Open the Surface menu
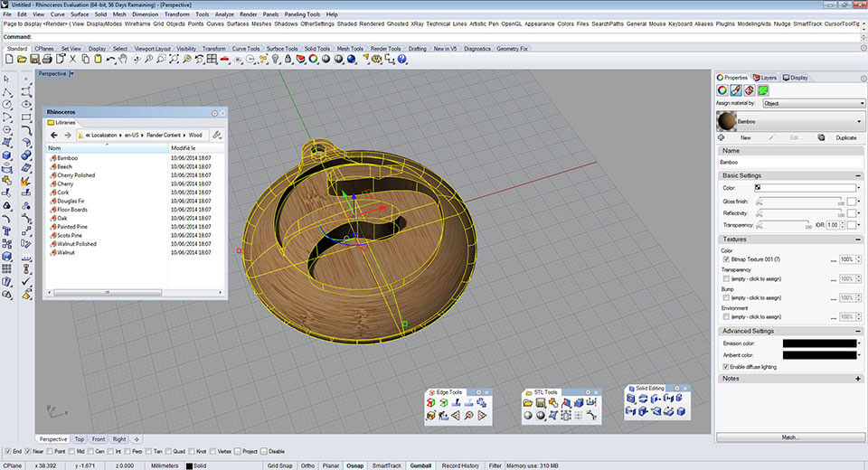 [x=80, y=15]
